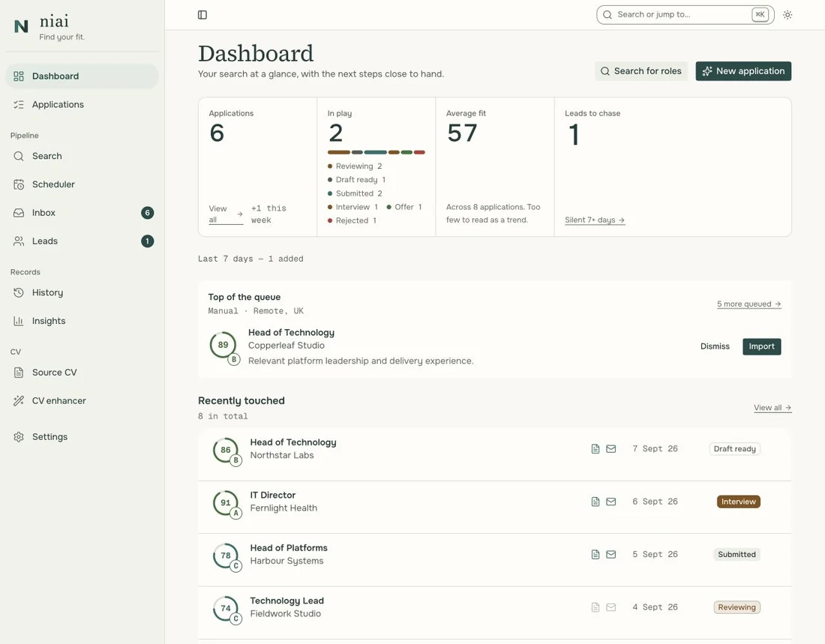Click the mail icon for Fieldwork Studio
The height and width of the screenshot is (644, 825).
[x=610, y=607]
